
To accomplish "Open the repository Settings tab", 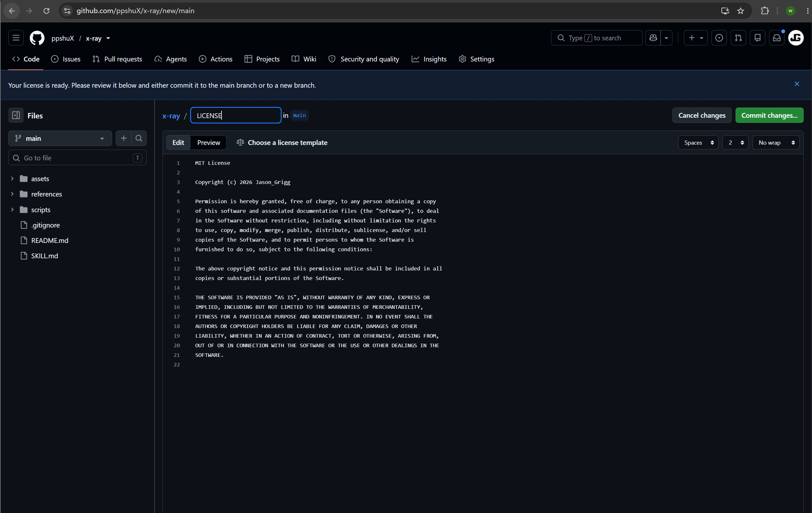I will pos(477,59).
